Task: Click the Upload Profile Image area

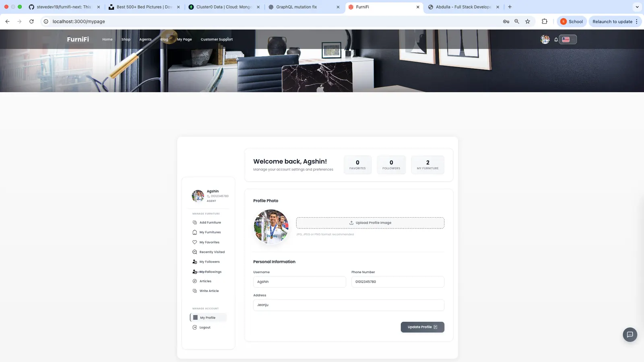Action: tap(370, 223)
